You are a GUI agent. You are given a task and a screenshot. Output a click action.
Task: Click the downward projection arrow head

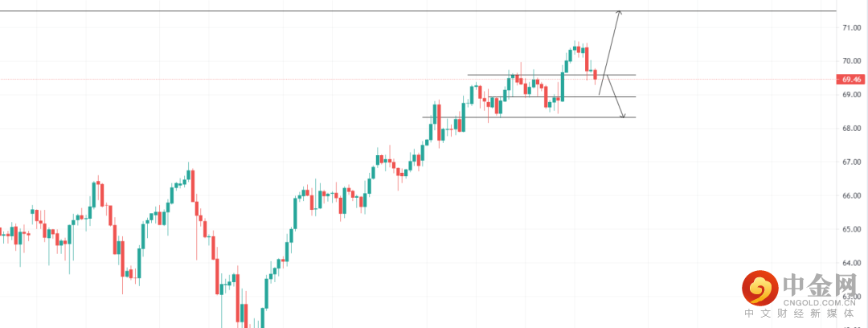[622, 117]
